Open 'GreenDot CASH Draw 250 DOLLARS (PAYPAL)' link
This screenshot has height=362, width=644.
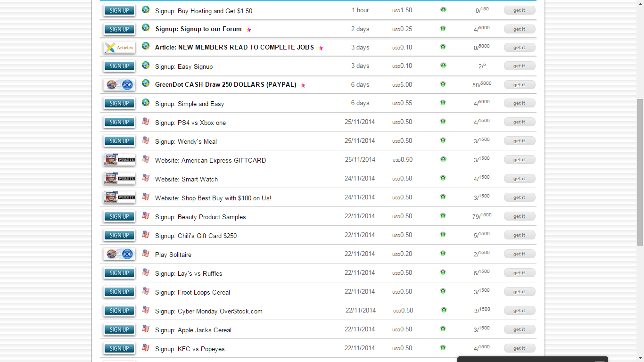[226, 85]
